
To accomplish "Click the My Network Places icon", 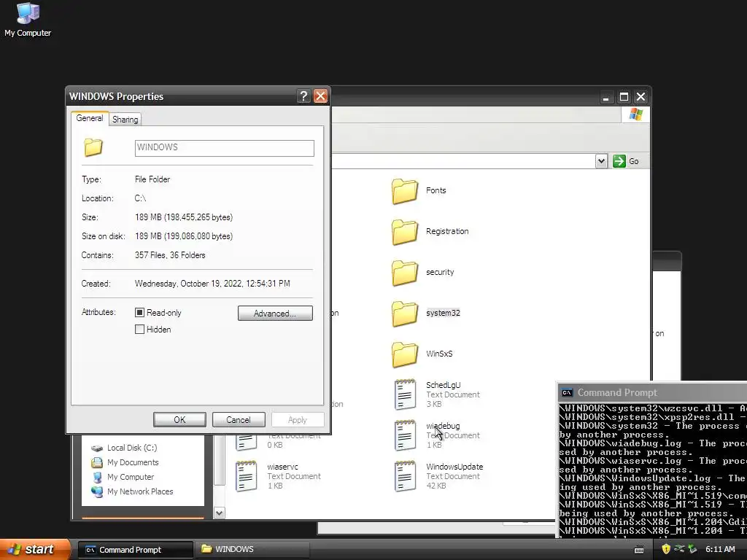I will pos(97,491).
